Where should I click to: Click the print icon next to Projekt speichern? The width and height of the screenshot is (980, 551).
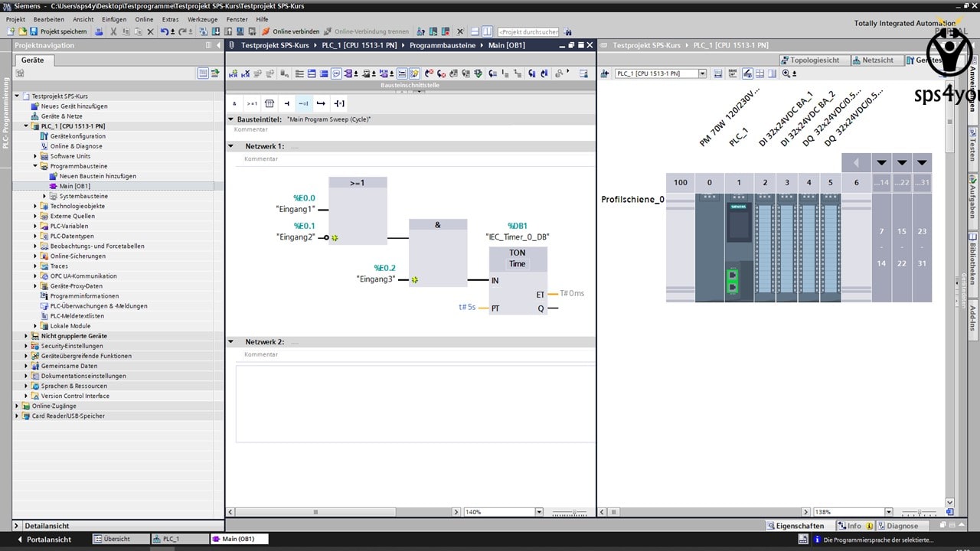tap(100, 31)
